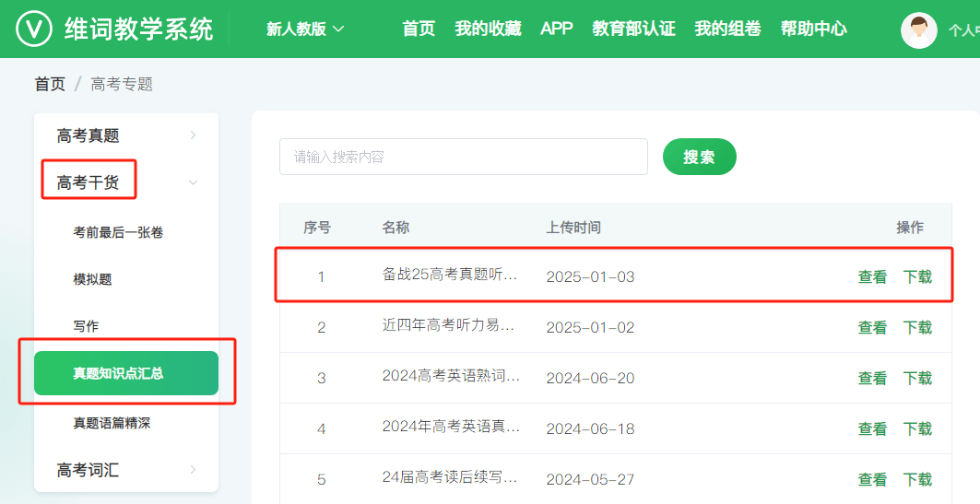Image resolution: width=980 pixels, height=504 pixels.
Task: Collapse the 高考干货 section chevron
Action: coord(193,182)
